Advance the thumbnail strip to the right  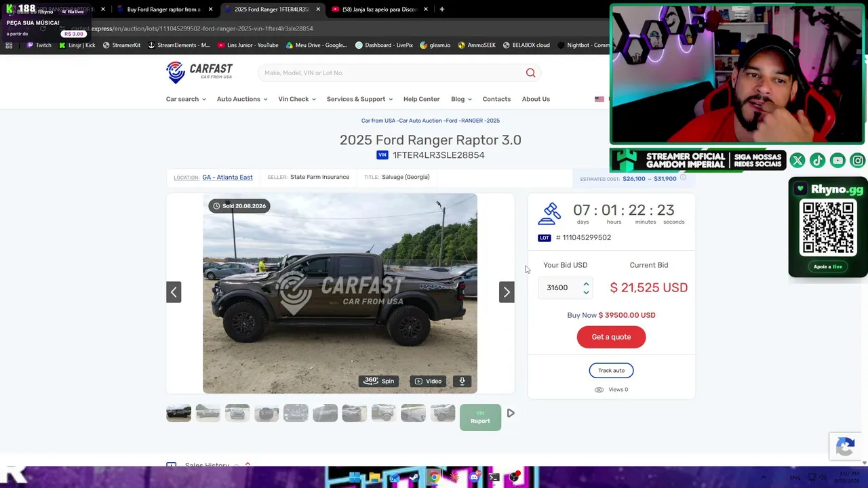coord(511,413)
